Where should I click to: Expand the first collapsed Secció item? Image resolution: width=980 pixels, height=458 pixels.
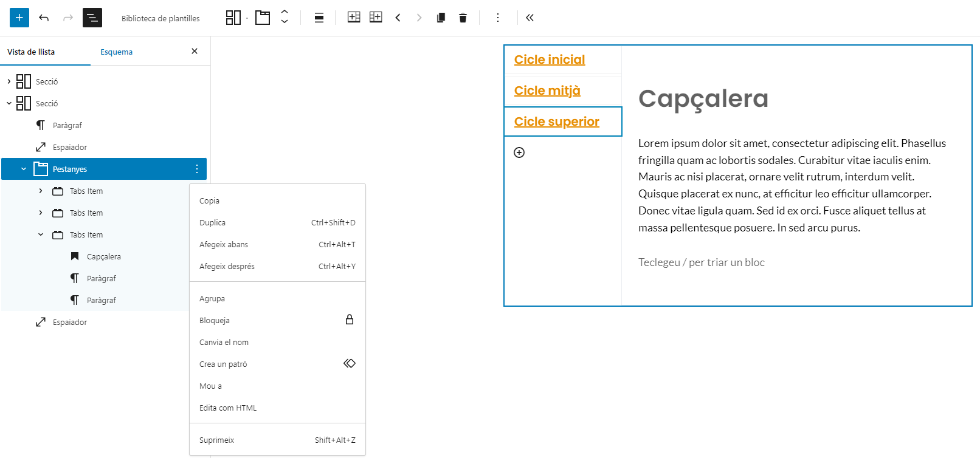pyautogui.click(x=9, y=81)
